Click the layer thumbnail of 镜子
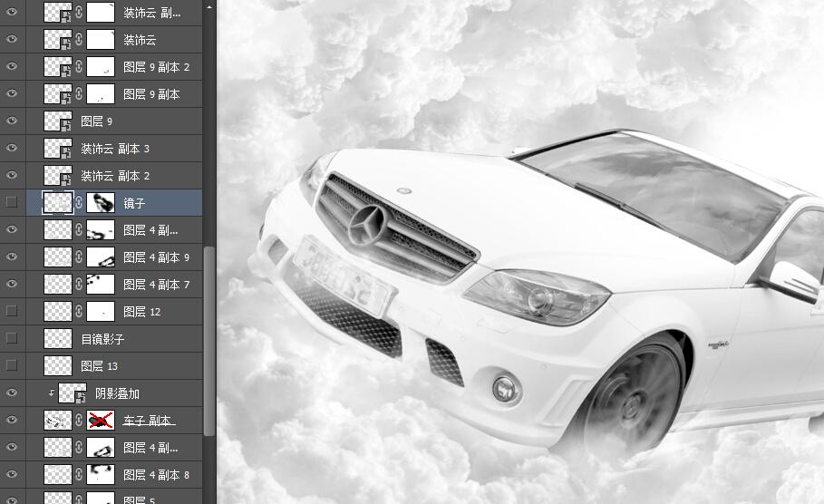824x504 pixels. point(58,202)
